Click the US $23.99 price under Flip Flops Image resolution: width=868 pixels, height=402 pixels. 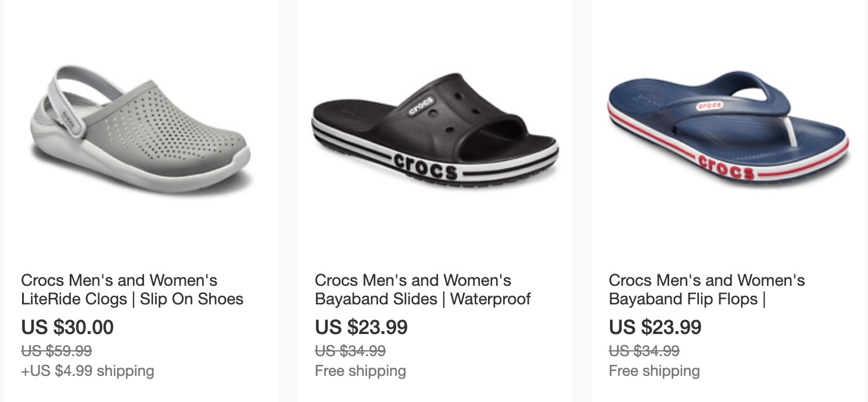[655, 327]
